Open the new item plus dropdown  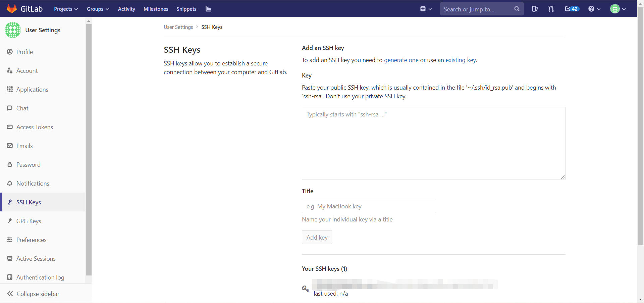coord(426,9)
